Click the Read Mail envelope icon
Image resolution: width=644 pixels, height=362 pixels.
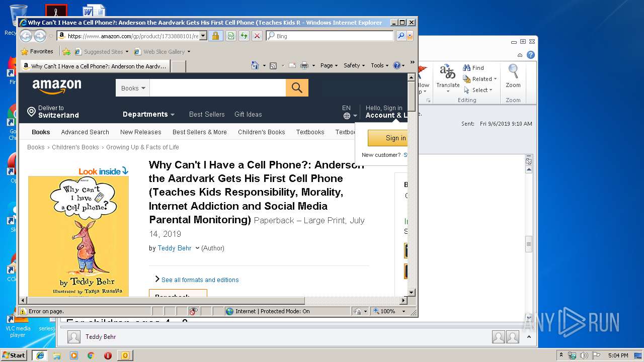[x=292, y=65]
